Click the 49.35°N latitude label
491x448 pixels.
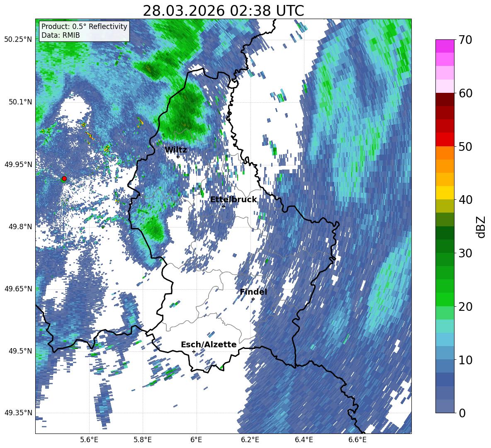(18, 413)
